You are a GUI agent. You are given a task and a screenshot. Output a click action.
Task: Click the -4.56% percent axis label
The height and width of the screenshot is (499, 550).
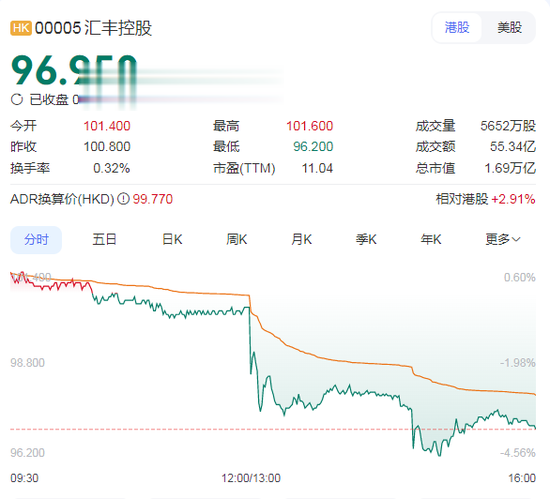[x=518, y=453]
